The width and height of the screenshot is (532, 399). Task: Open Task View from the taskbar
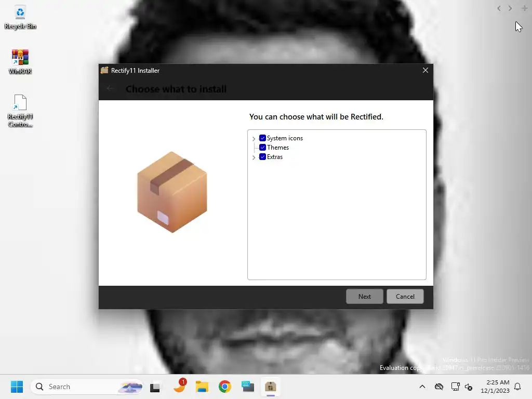point(155,387)
